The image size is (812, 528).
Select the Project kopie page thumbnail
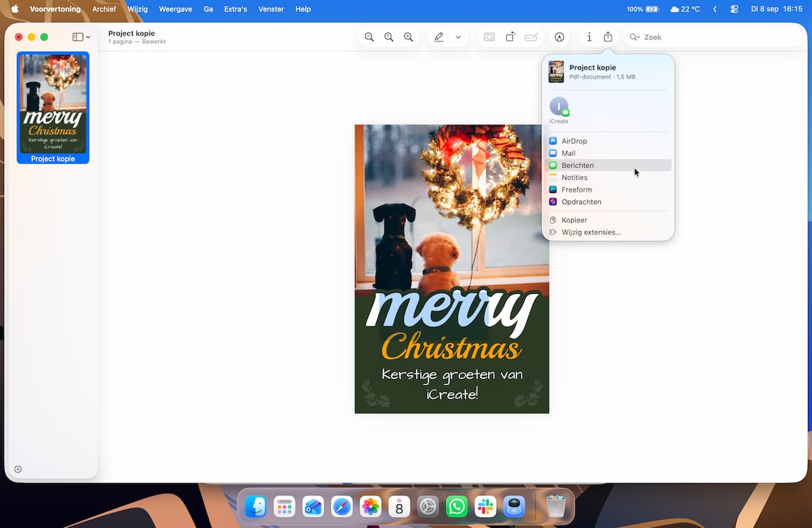(x=53, y=108)
